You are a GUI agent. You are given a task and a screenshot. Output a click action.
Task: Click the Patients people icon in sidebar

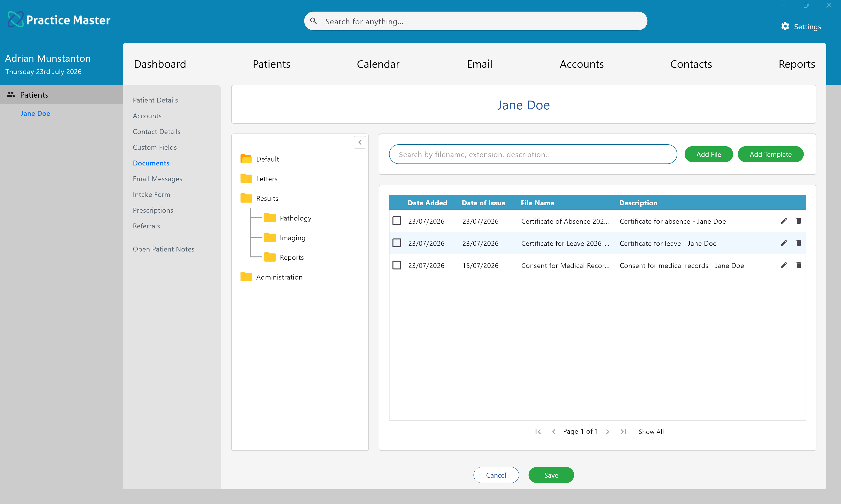[x=11, y=94]
